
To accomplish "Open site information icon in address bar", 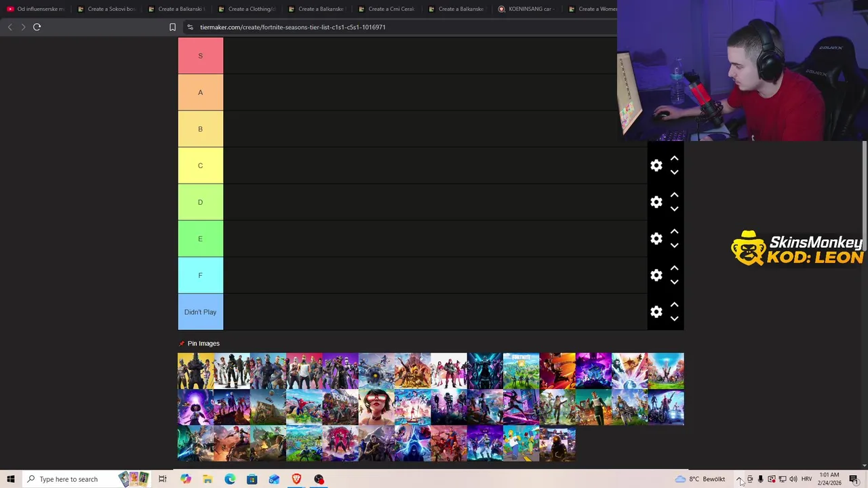I will click(x=191, y=27).
